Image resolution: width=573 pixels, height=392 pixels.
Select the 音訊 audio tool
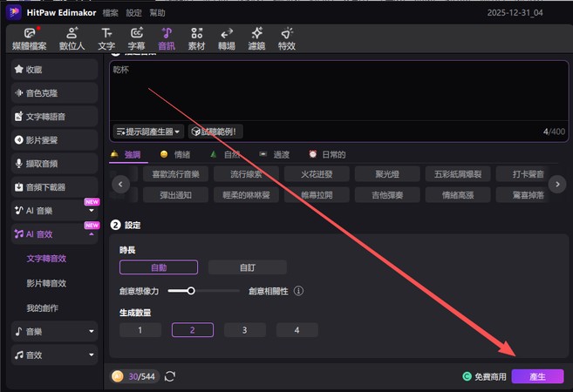pos(167,38)
